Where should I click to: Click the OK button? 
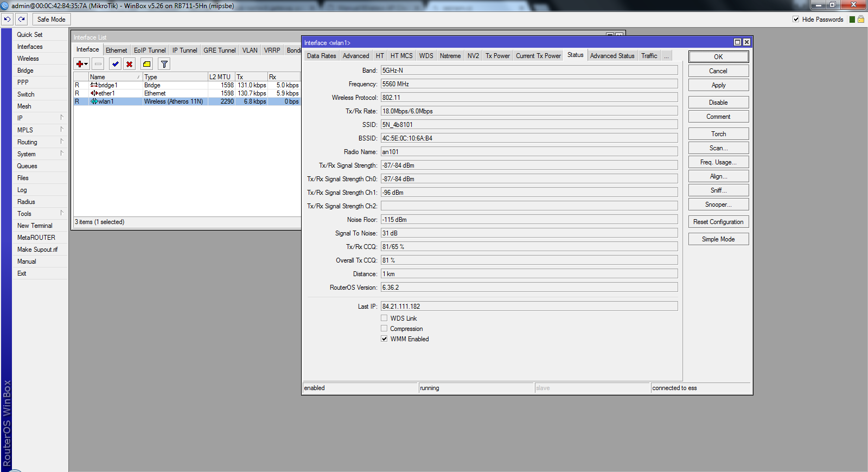coord(718,56)
